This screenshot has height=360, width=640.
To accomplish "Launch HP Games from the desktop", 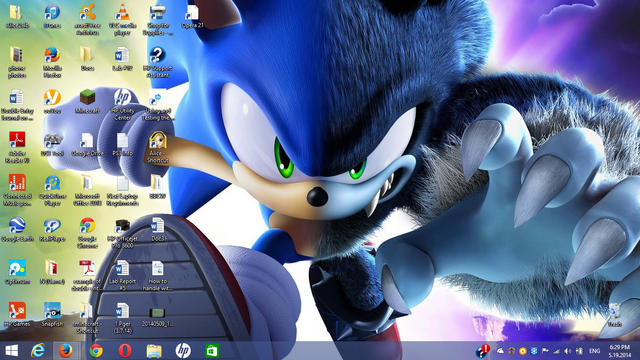I will [x=17, y=314].
